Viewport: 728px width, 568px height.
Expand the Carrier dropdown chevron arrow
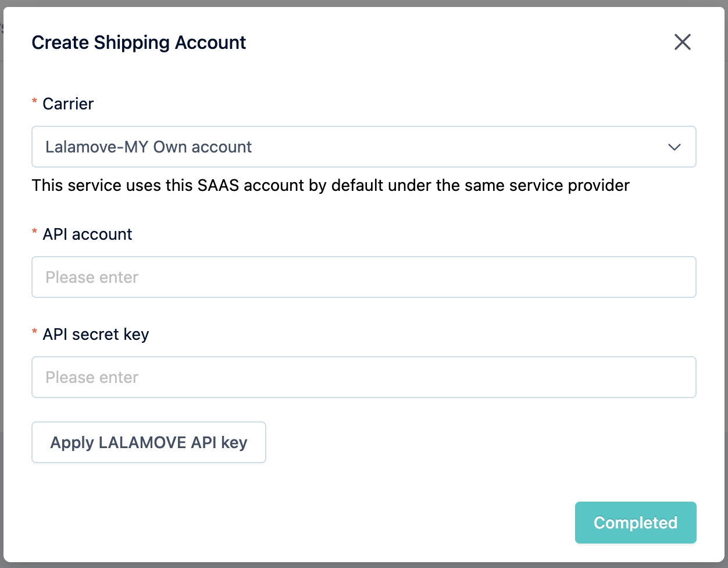coord(675,147)
